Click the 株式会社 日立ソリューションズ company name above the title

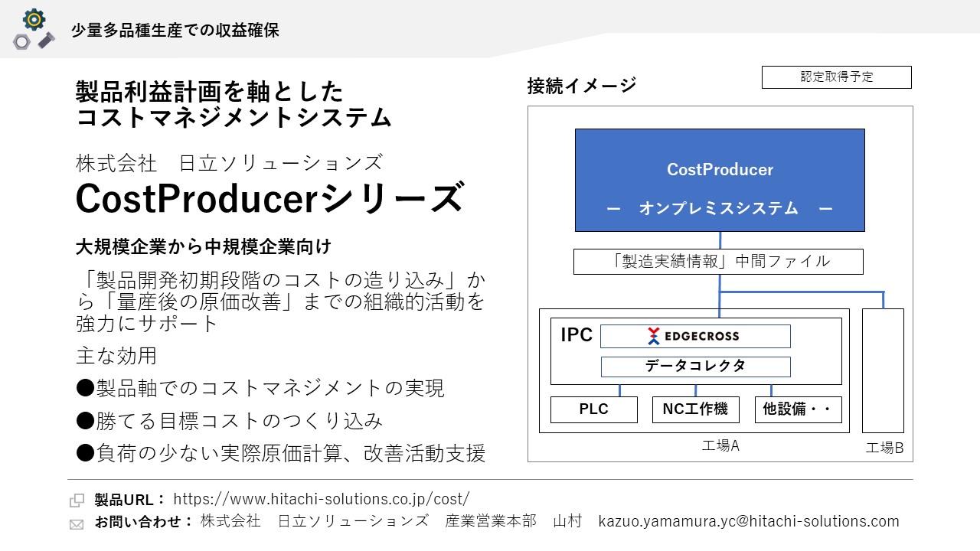click(229, 163)
